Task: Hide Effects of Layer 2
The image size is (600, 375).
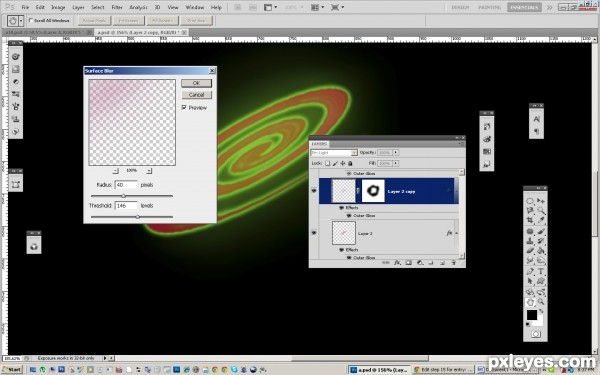Action: 341,250
